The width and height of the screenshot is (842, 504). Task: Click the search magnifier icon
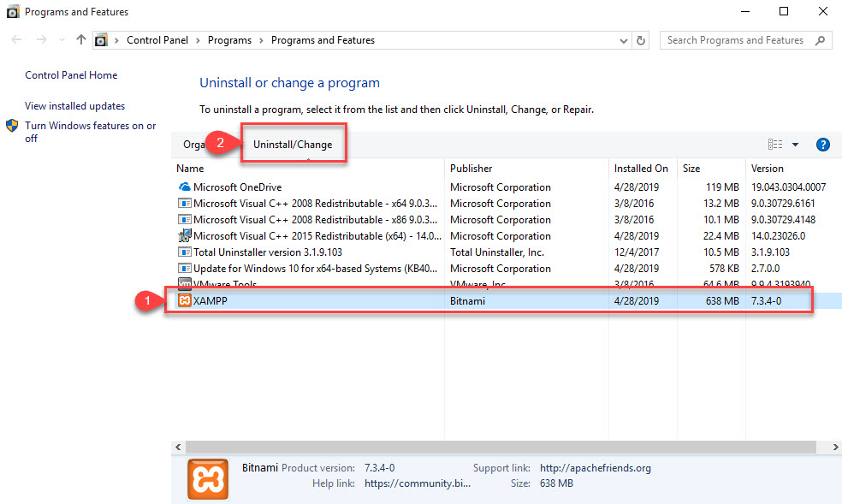click(x=820, y=40)
